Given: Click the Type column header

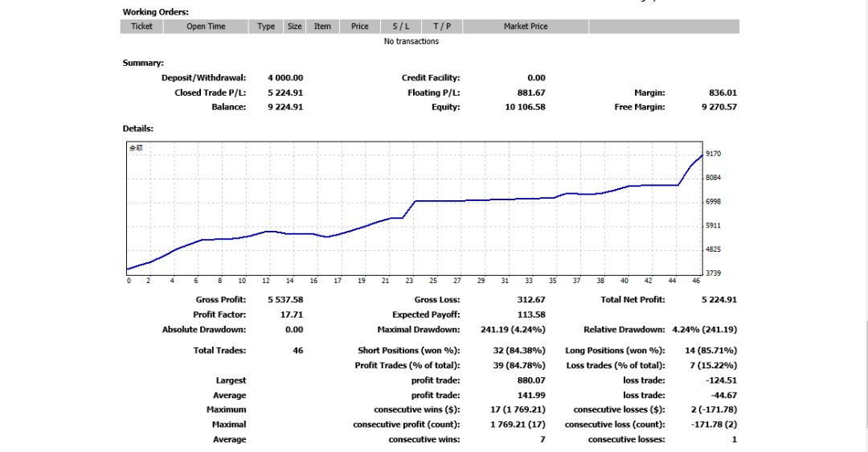Looking at the screenshot, I should pyautogui.click(x=266, y=27).
